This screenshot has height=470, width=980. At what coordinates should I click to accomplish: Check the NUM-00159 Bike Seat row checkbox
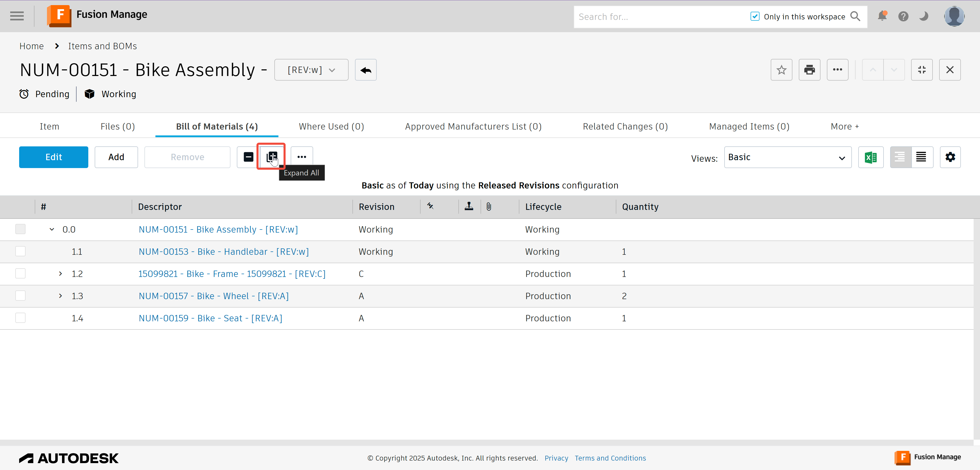(x=20, y=318)
